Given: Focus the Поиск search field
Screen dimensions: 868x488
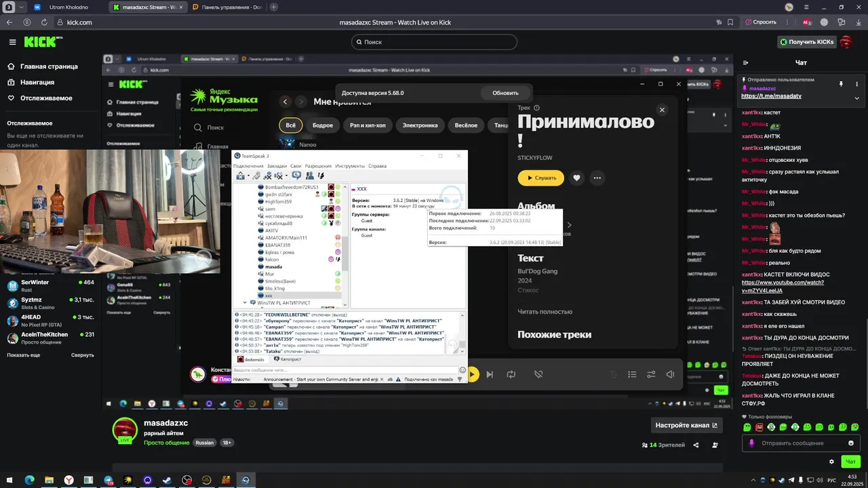Looking at the screenshot, I should tap(434, 42).
